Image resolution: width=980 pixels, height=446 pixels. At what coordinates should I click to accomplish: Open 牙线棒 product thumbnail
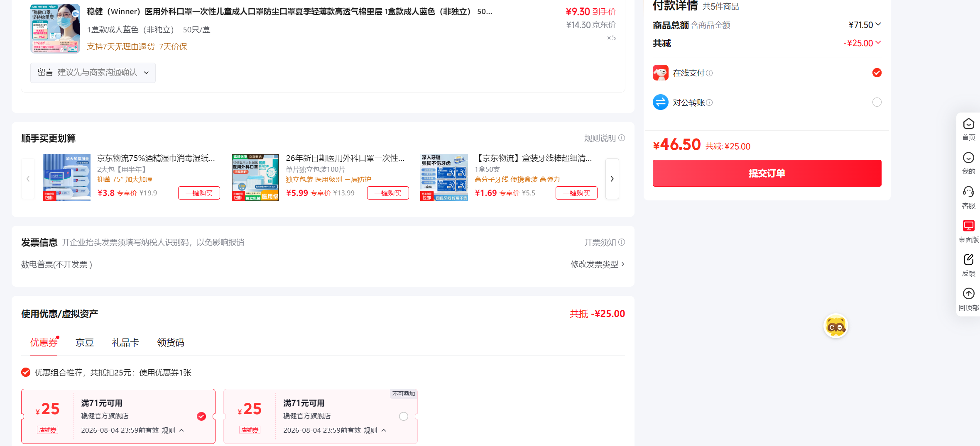(x=444, y=178)
